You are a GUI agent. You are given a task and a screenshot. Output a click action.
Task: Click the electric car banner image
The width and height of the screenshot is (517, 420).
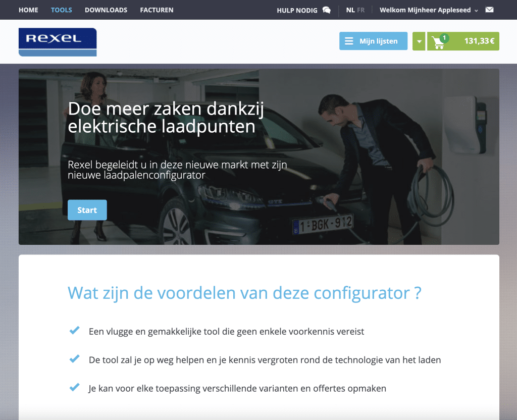click(259, 156)
